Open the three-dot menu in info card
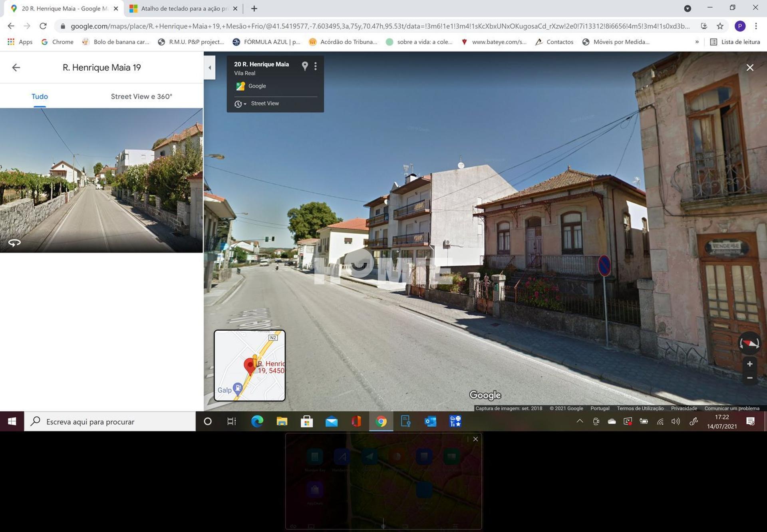Screen dimensions: 767x532 pyautogui.click(x=316, y=66)
